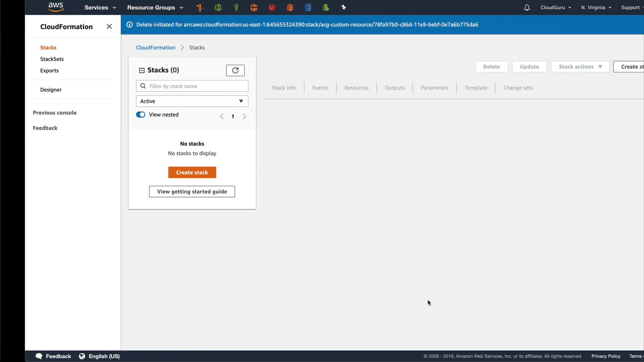Viewport: 644px width, 362px height.
Task: Open the Services menu
Action: (100, 7)
